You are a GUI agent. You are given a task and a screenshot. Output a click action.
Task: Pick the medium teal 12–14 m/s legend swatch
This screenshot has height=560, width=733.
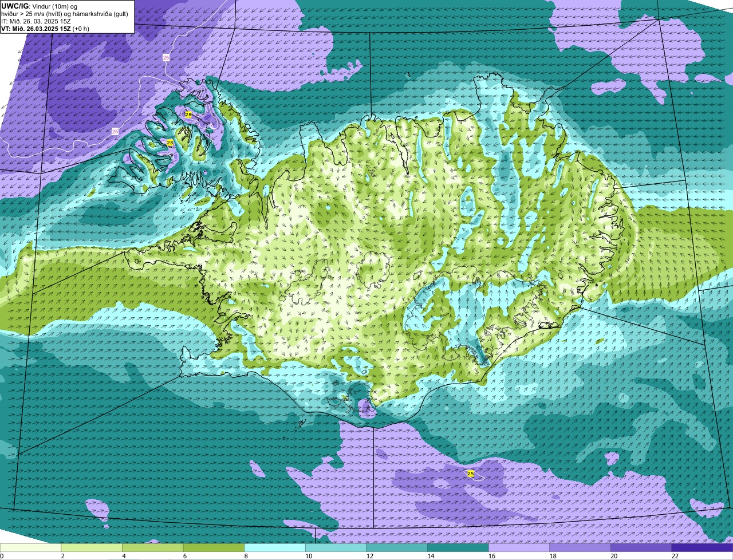pos(397,547)
